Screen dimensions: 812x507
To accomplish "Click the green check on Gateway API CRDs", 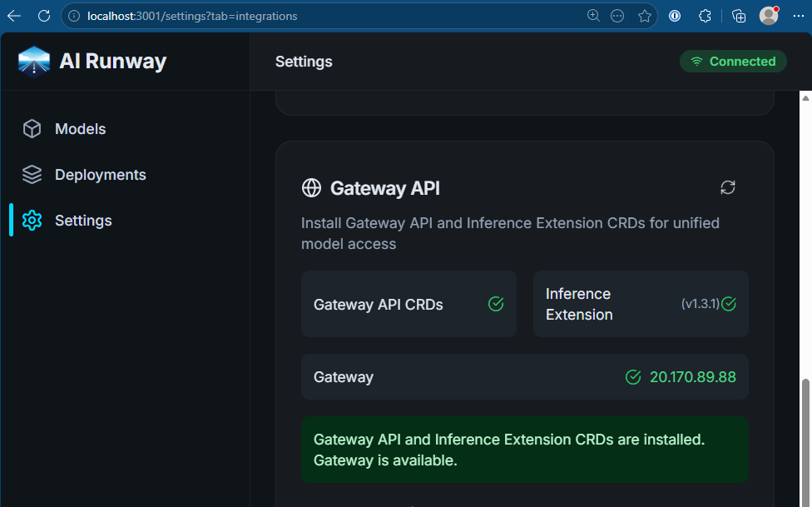I will [495, 304].
